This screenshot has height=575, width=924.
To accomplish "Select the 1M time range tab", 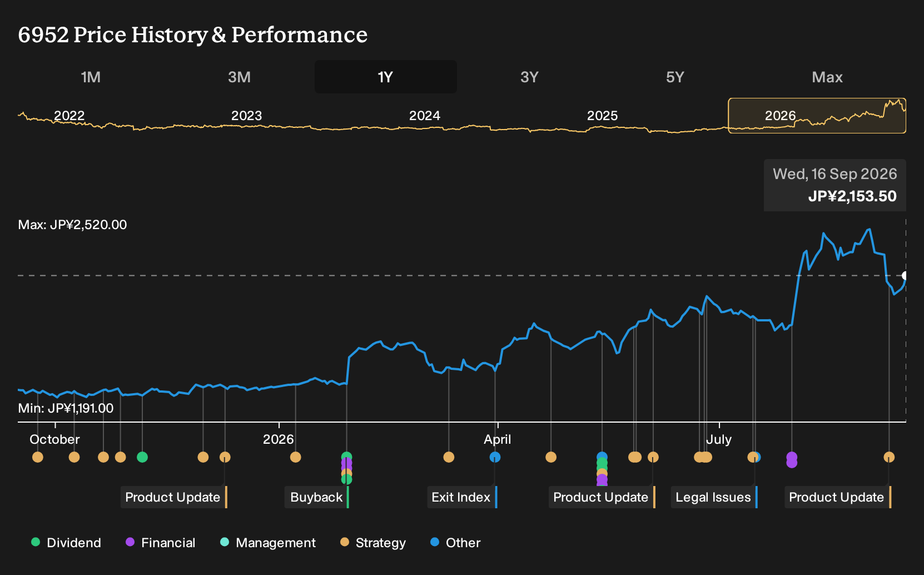I will pyautogui.click(x=91, y=77).
